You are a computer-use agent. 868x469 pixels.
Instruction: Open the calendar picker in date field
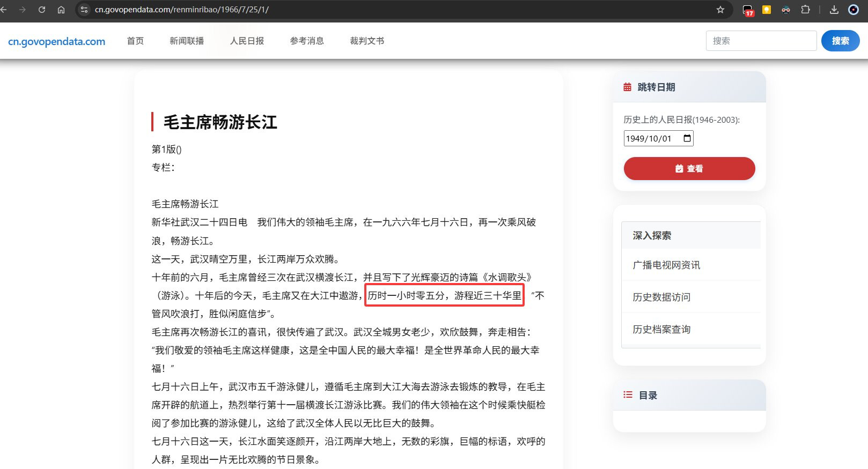[687, 138]
